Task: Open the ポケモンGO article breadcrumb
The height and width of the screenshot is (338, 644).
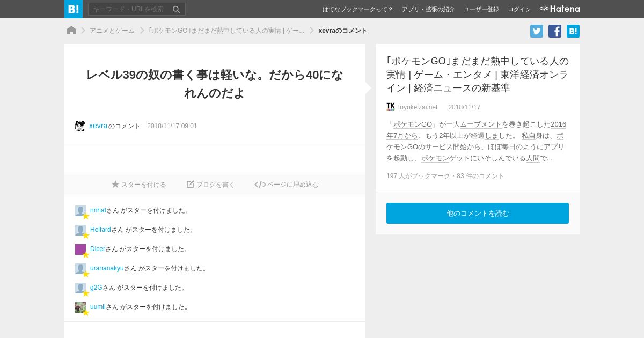Action: point(226,31)
